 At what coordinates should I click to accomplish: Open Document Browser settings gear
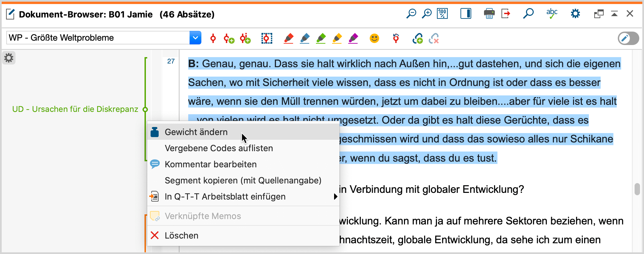[575, 14]
